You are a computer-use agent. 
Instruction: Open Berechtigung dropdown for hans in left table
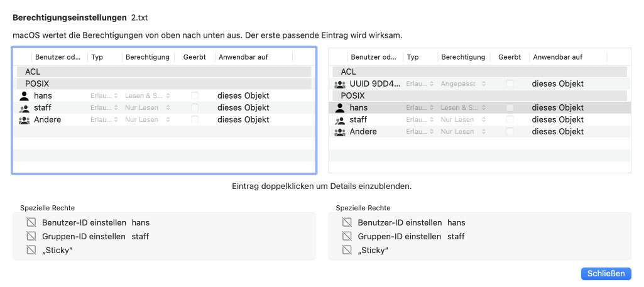(148, 95)
